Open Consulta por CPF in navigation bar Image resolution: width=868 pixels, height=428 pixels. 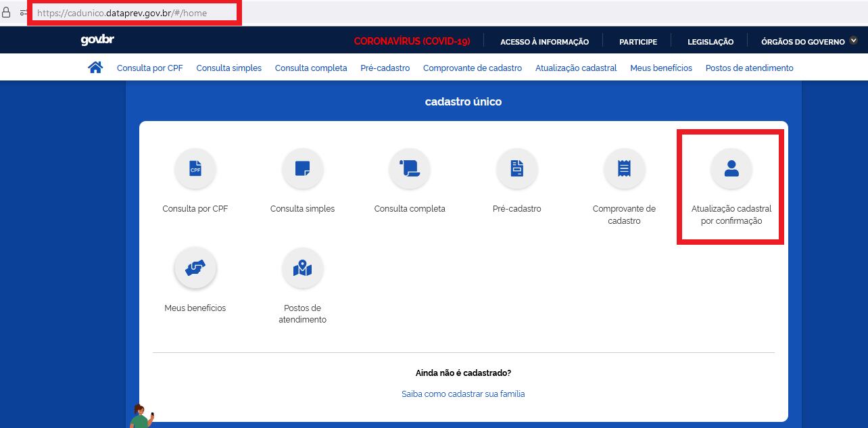[x=149, y=68]
